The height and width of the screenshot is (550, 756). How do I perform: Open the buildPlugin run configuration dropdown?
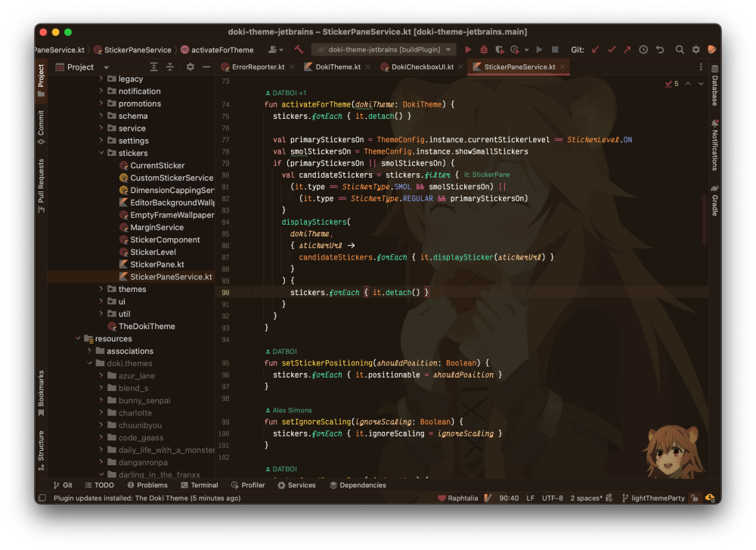(448, 50)
